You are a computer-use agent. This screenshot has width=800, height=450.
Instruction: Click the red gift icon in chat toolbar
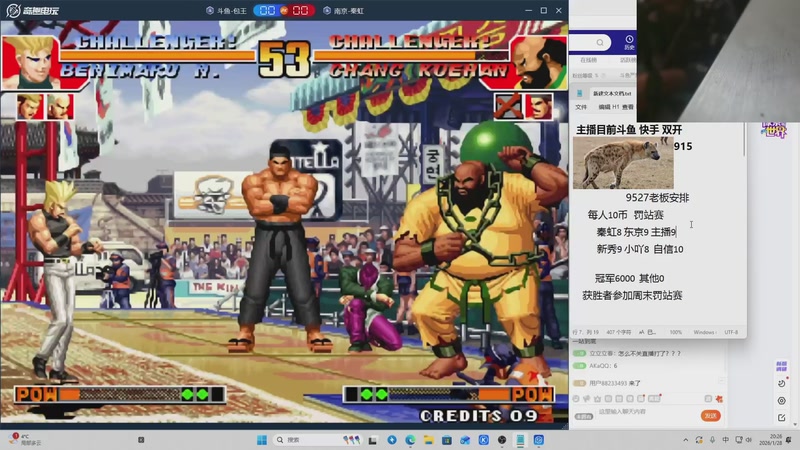(x=719, y=398)
